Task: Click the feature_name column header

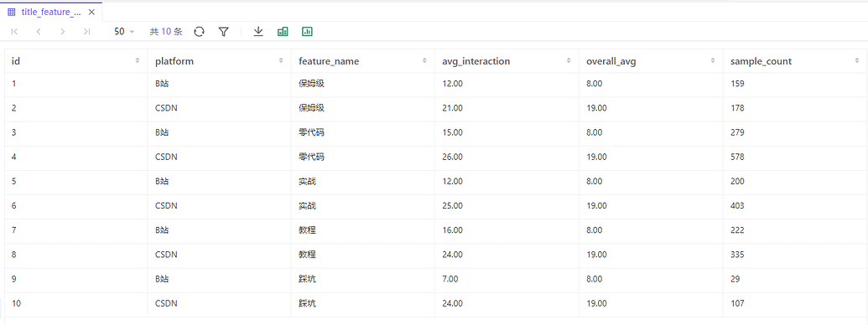Action: pyautogui.click(x=363, y=61)
